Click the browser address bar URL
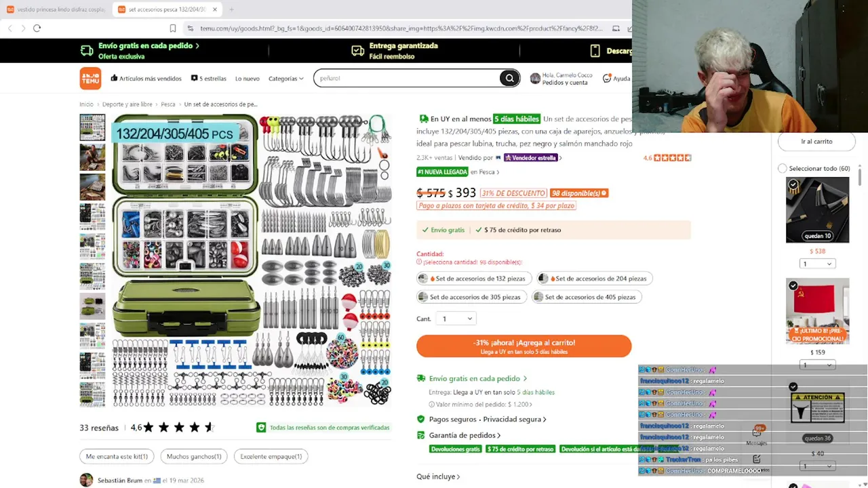The image size is (868, 488). coord(400,28)
